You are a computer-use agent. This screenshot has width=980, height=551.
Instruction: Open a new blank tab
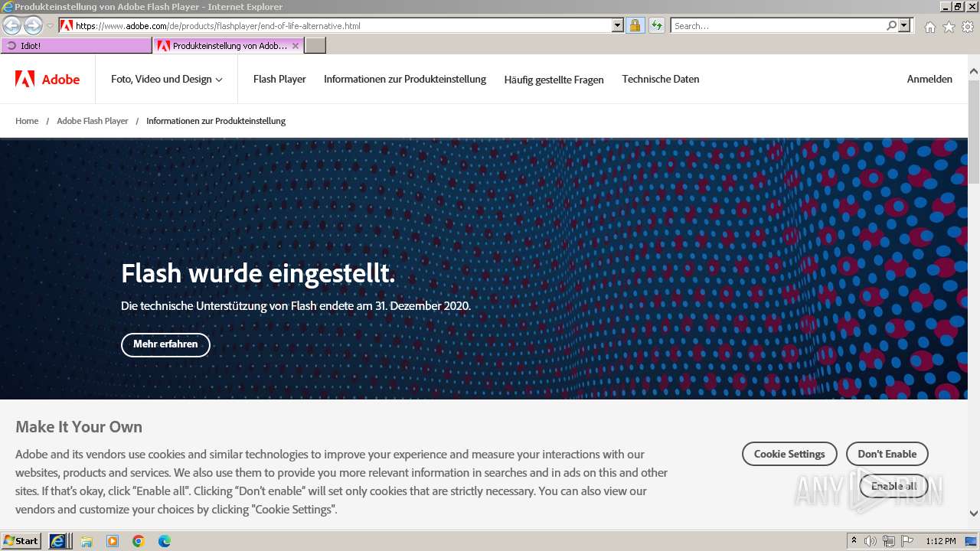(315, 46)
